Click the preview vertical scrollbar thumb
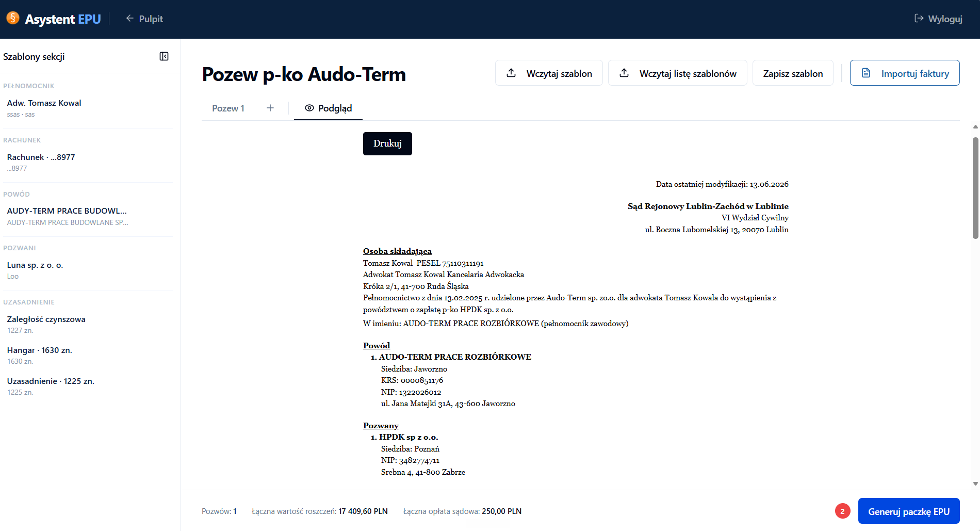Screen dimensions: 980x531 click(975, 188)
